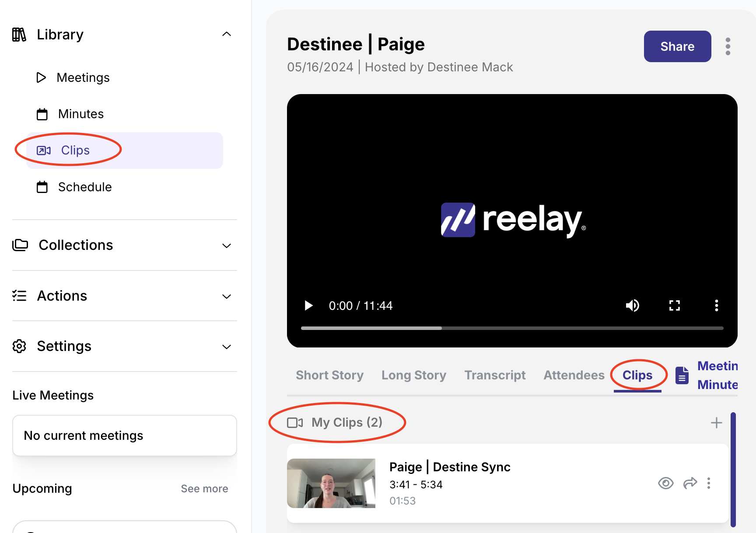Click the clips list vertical scrollbar
756x533 pixels.
point(733,469)
